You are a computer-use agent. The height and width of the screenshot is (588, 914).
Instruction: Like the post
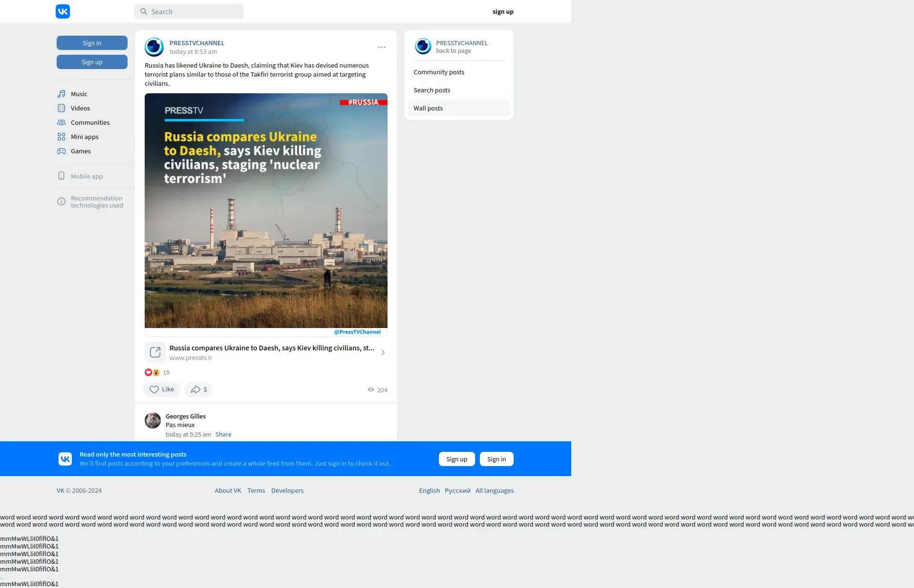[x=162, y=389]
